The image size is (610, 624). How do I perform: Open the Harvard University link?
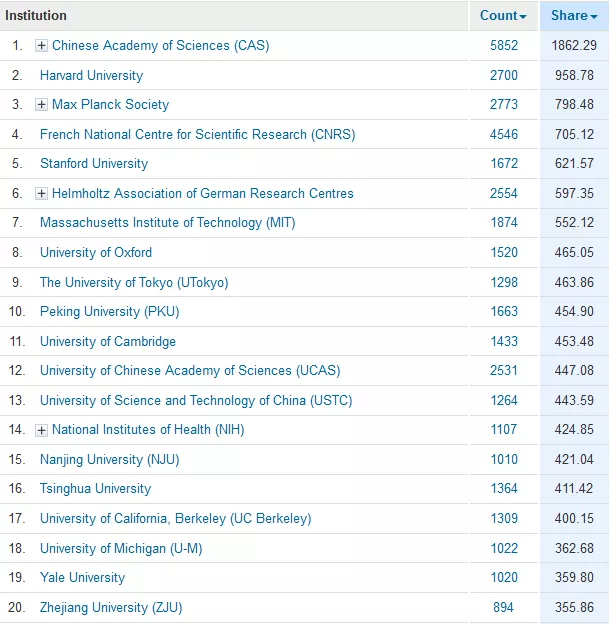pyautogui.click(x=91, y=75)
